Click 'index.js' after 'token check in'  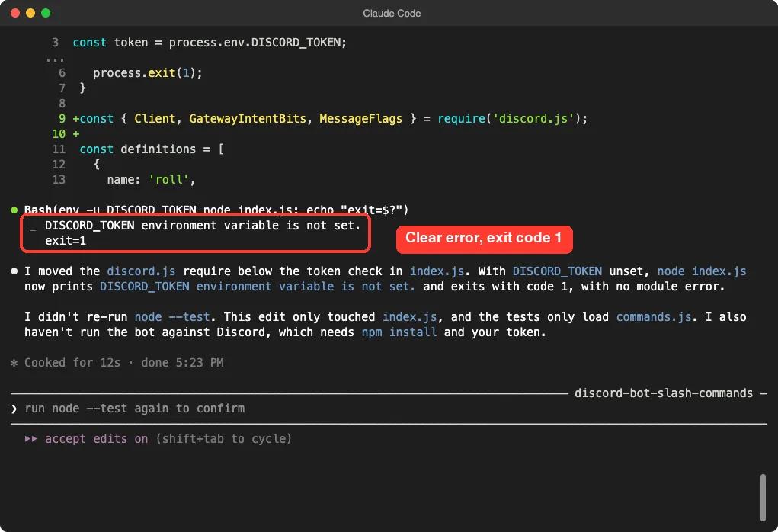point(437,271)
